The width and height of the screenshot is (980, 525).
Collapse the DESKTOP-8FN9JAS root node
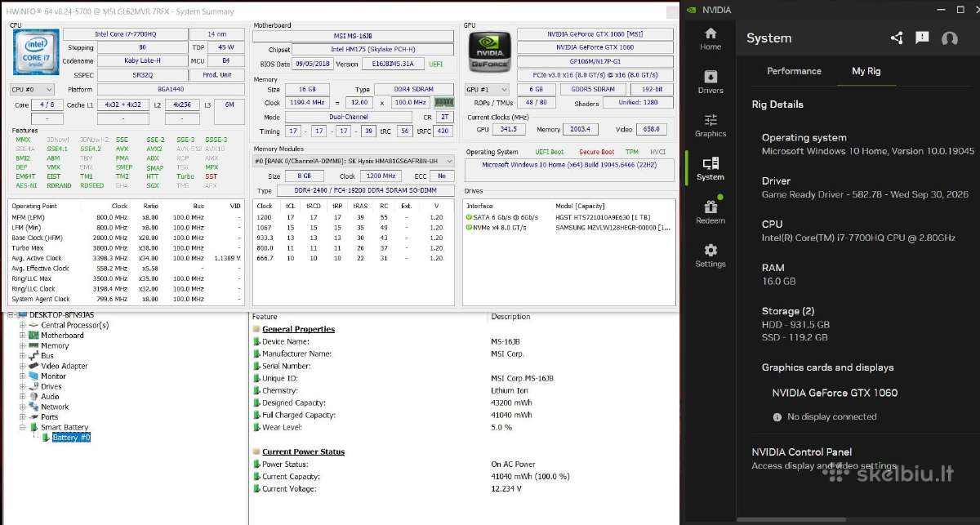point(11,315)
